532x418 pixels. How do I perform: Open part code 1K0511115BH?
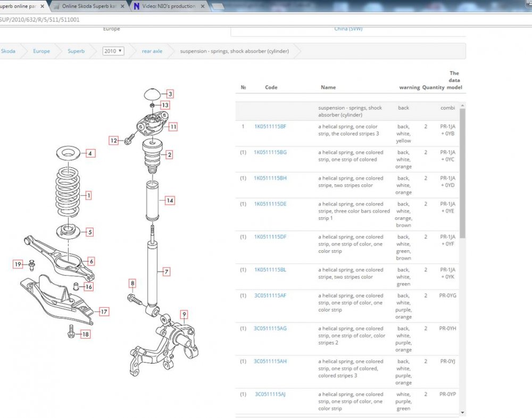(270, 178)
